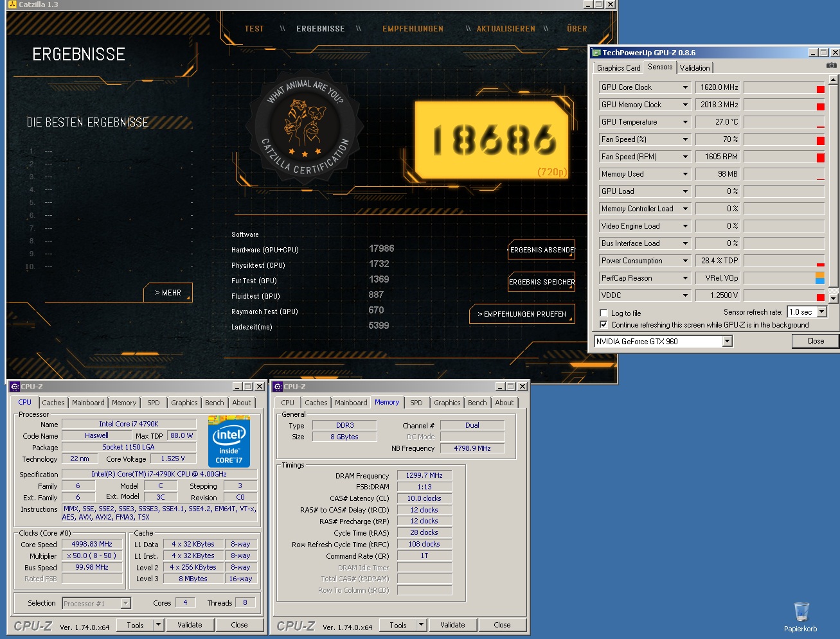Viewport: 840px width, 639px height.
Task: Click the MEHR button under best results
Action: click(x=168, y=293)
